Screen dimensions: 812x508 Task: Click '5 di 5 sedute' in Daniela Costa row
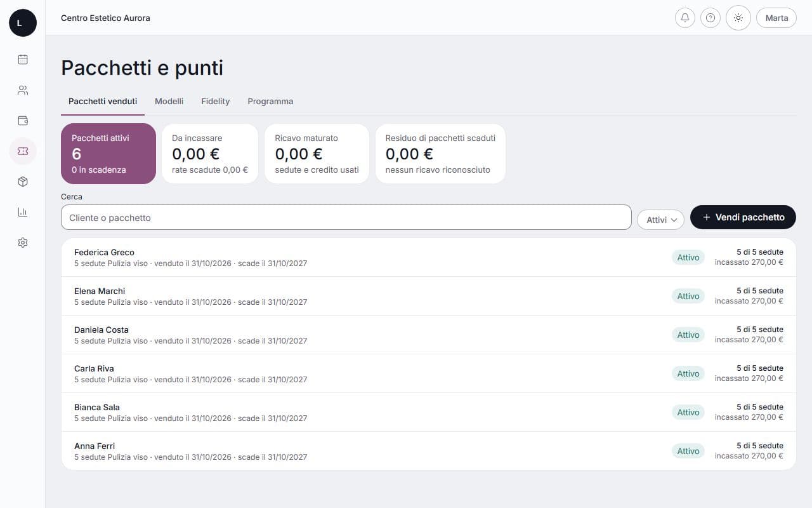[x=760, y=330]
